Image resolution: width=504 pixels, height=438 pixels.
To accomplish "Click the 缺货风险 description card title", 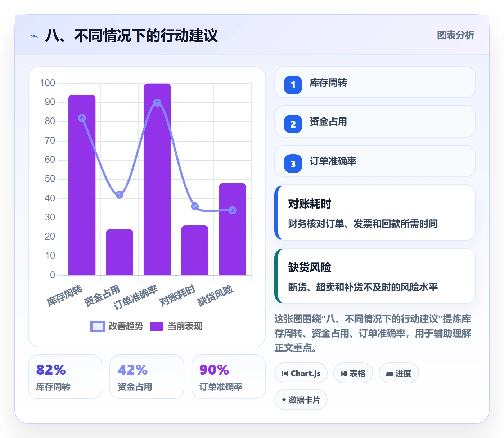I will click(310, 267).
